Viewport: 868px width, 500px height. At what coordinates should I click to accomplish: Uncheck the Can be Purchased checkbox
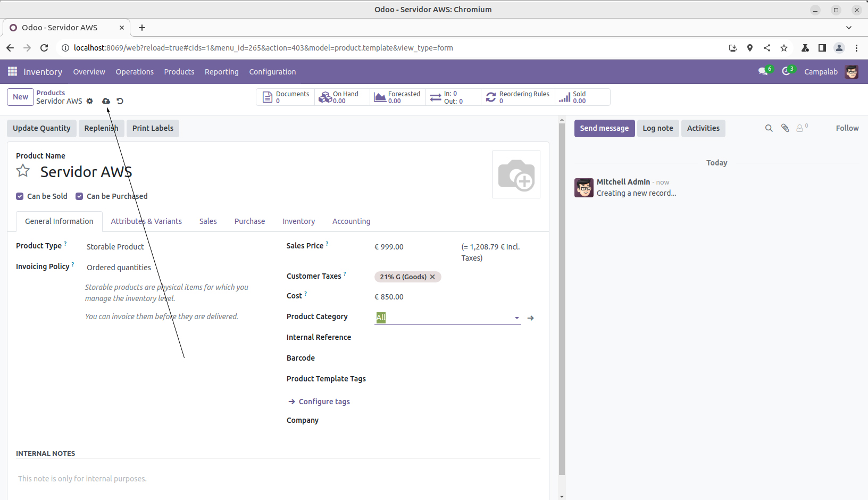pos(79,196)
